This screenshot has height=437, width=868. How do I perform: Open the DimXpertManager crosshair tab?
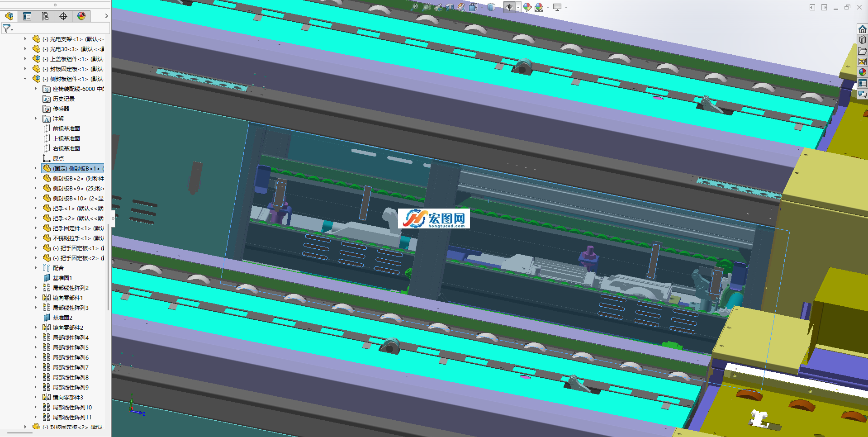(x=63, y=16)
